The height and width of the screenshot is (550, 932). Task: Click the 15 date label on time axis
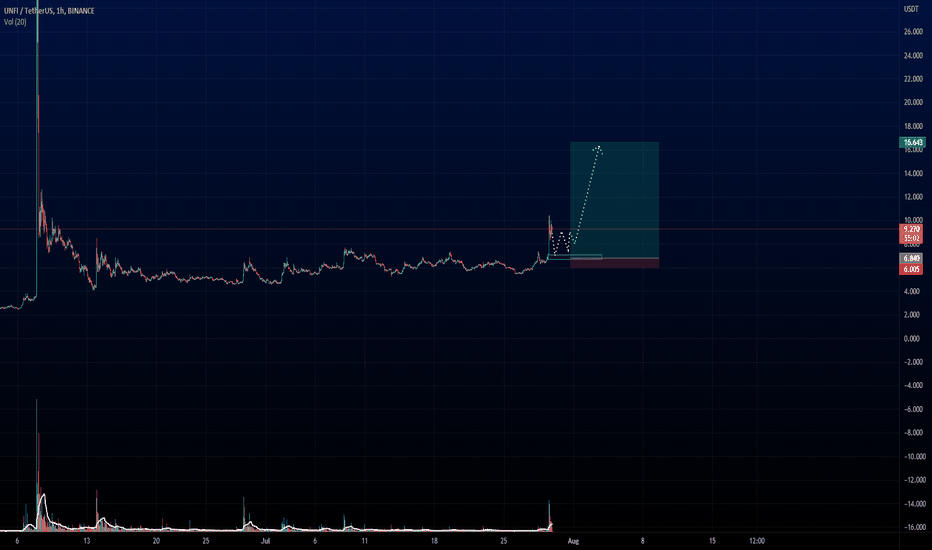coord(712,541)
